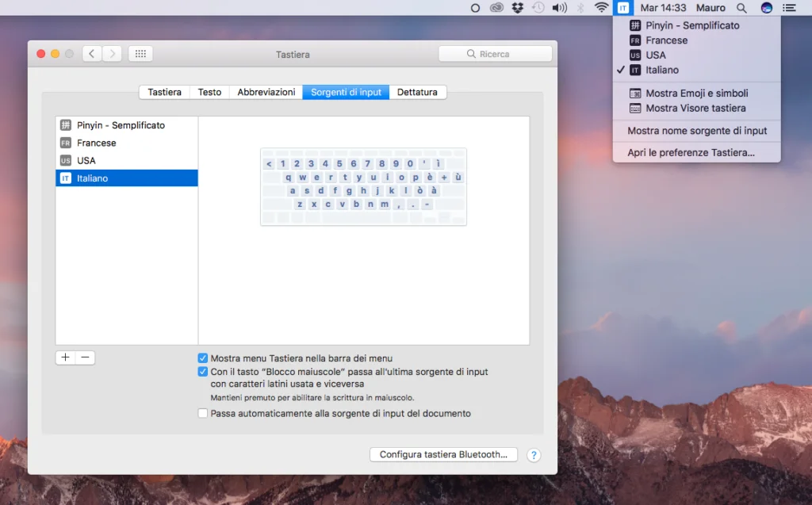
Task: Uncheck the Blocco maiuscole switching option
Action: pyautogui.click(x=202, y=372)
